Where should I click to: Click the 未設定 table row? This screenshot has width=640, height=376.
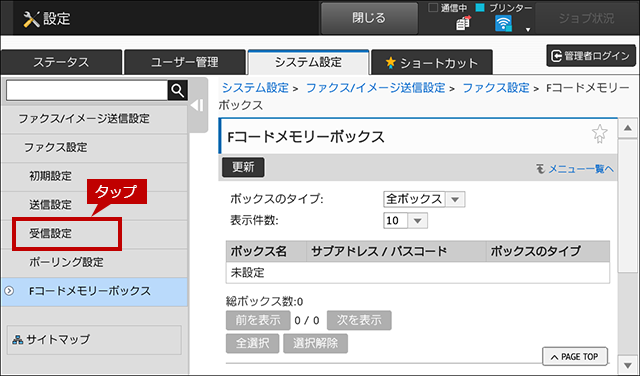(x=418, y=272)
